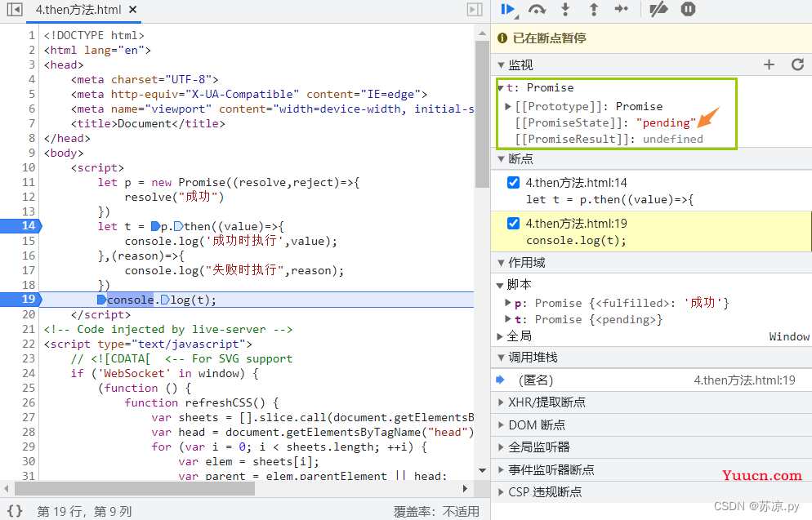
Task: Add a new watch expression
Action: (x=769, y=64)
